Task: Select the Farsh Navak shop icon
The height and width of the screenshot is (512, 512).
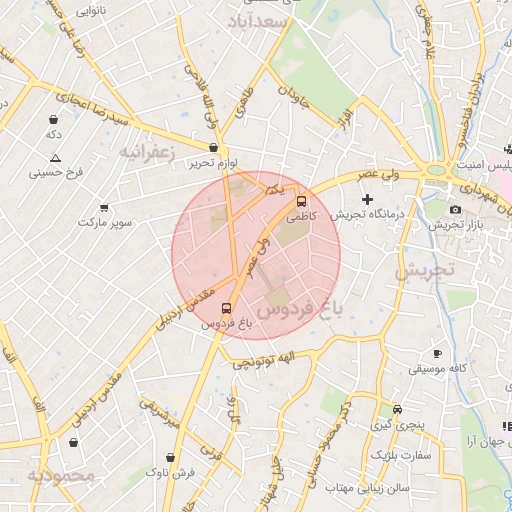Action: [170, 457]
